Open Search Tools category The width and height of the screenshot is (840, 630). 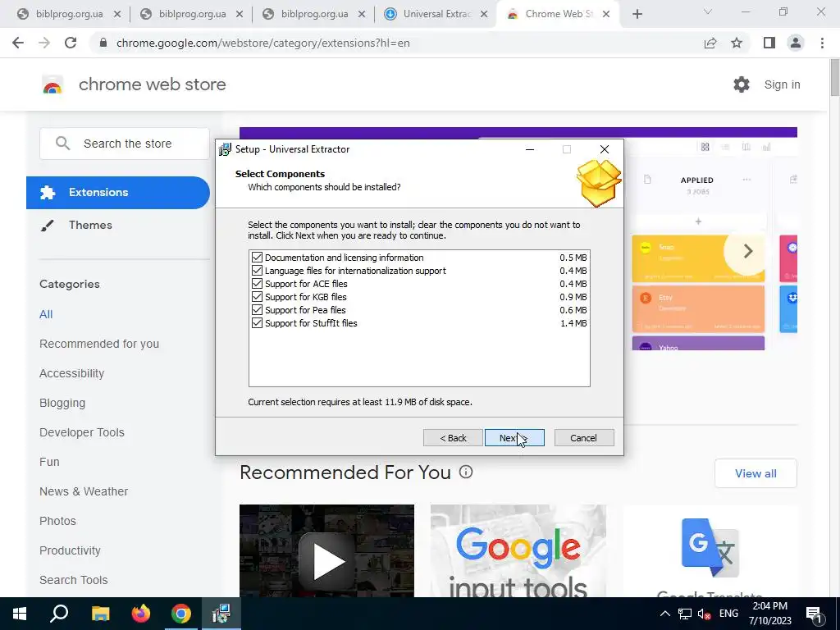73,580
